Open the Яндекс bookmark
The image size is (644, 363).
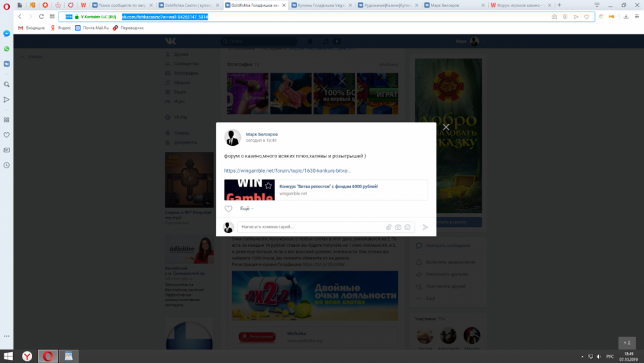pyautogui.click(x=61, y=28)
